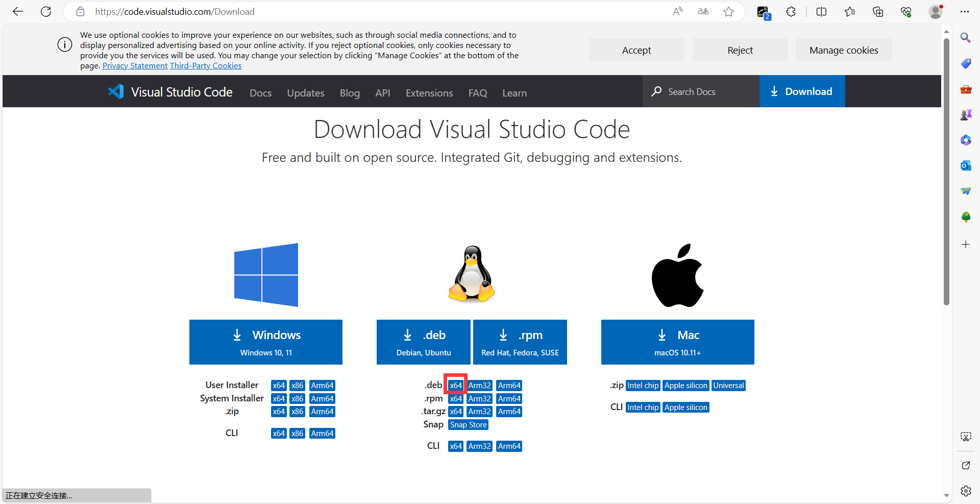Viewport: 980px width, 504px height.
Task: Click the big Windows download button
Action: (x=266, y=342)
